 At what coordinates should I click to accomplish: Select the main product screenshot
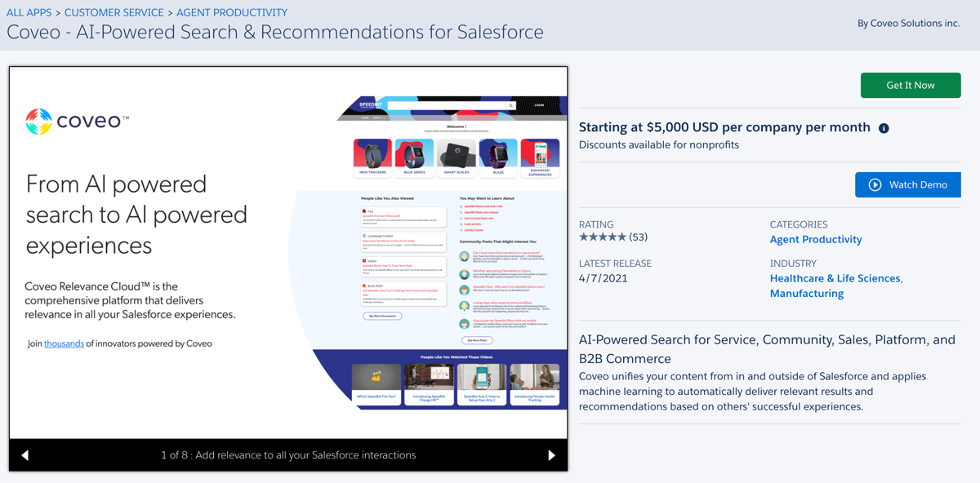point(287,253)
